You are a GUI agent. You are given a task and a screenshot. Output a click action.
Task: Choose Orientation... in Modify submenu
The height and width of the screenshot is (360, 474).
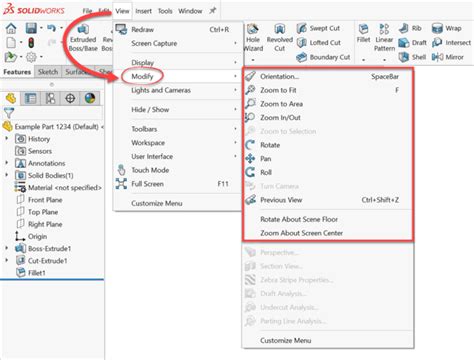[x=328, y=76]
